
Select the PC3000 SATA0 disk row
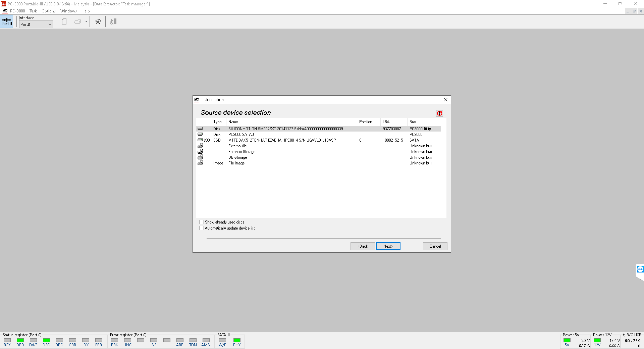pyautogui.click(x=241, y=135)
